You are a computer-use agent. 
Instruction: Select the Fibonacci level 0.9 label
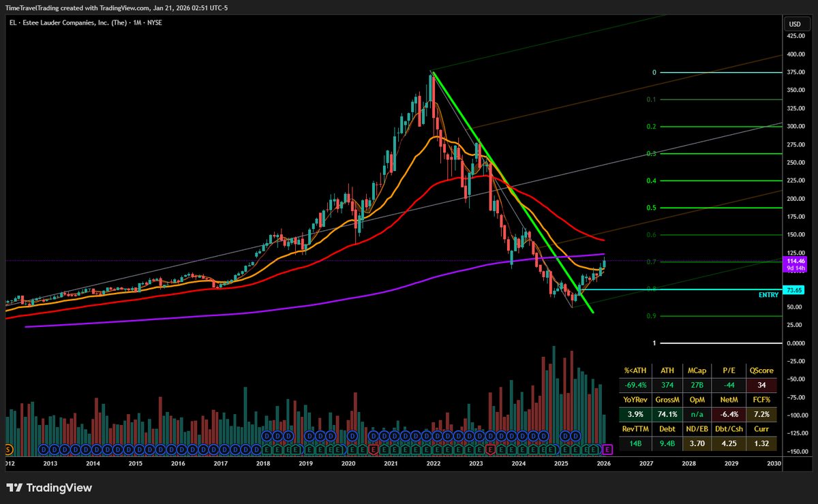coord(652,316)
